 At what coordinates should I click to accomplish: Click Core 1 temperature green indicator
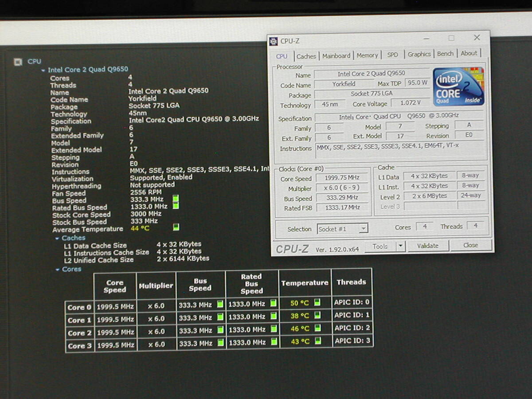pos(317,316)
